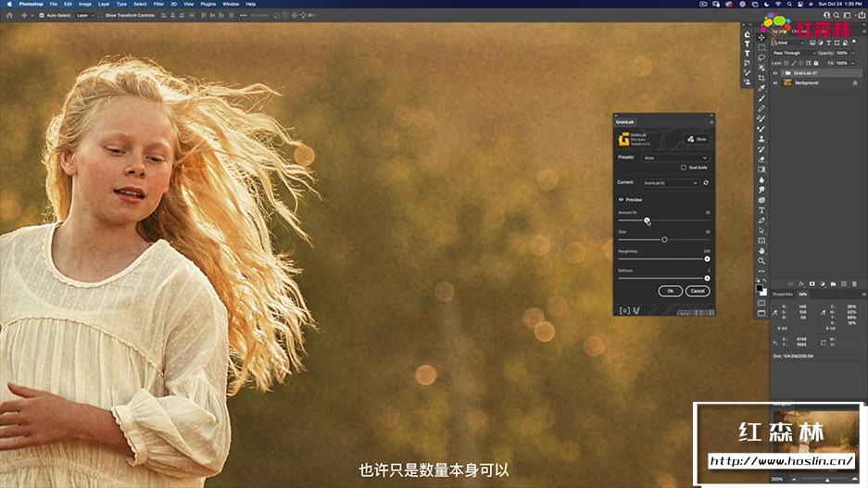
Task: Open the Auto-Select Layer dropdown
Action: [x=84, y=16]
